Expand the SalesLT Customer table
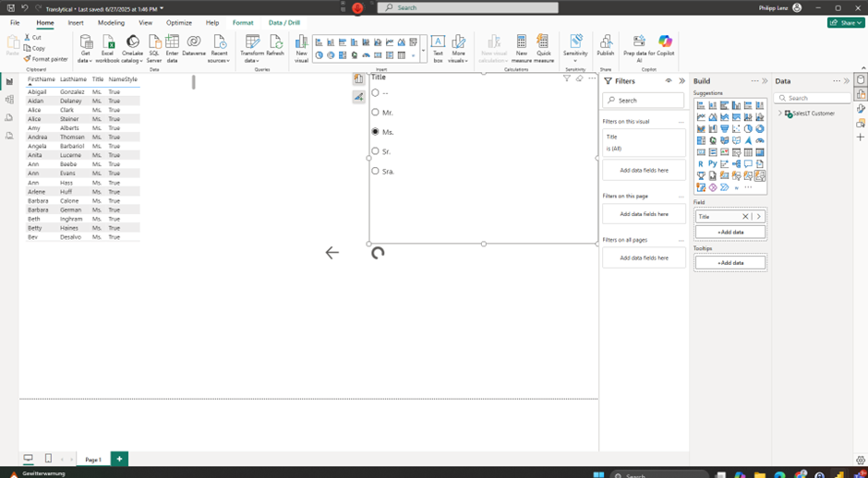 781,114
